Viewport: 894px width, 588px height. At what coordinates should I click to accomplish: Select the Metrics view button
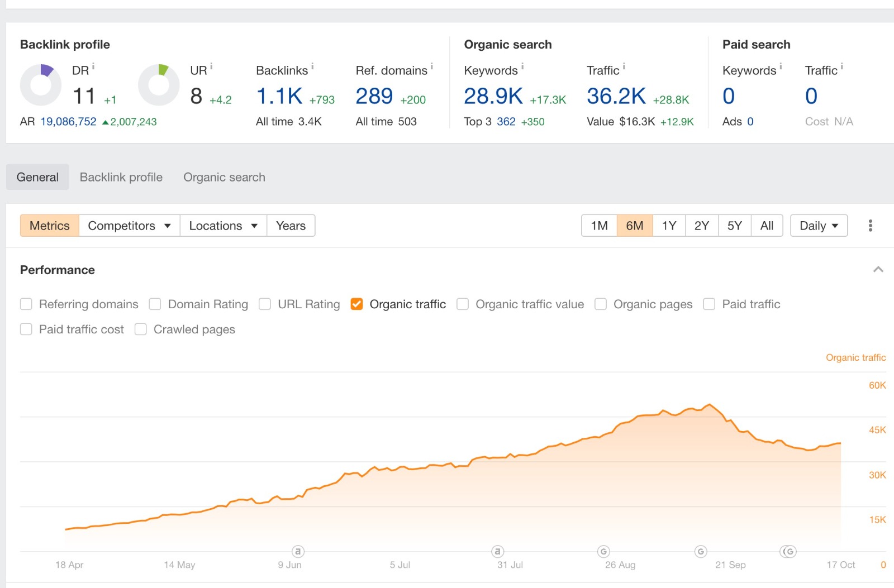coord(50,226)
